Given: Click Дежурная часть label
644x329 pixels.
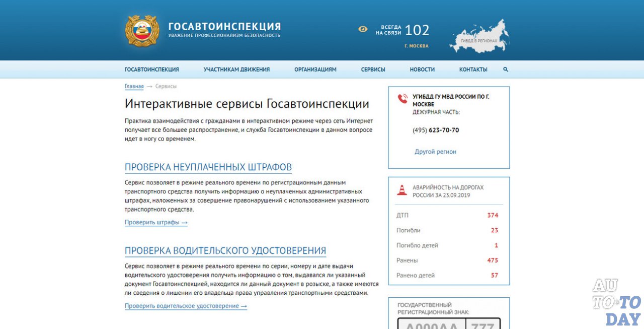Looking at the screenshot, I should click(436, 112).
